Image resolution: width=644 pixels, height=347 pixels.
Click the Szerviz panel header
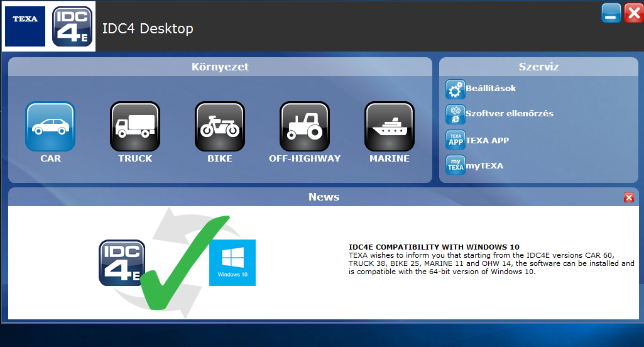click(538, 67)
